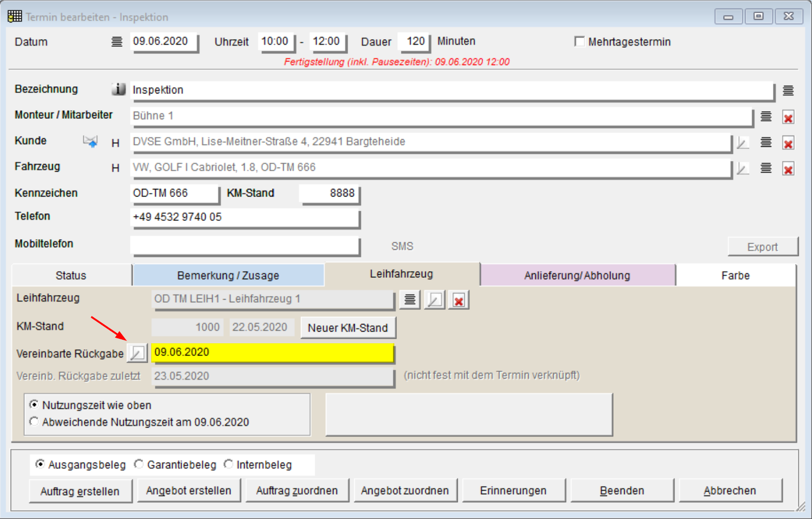Click the Bezeichnung field containing Inspektion
This screenshot has height=519, width=812.
[x=452, y=90]
